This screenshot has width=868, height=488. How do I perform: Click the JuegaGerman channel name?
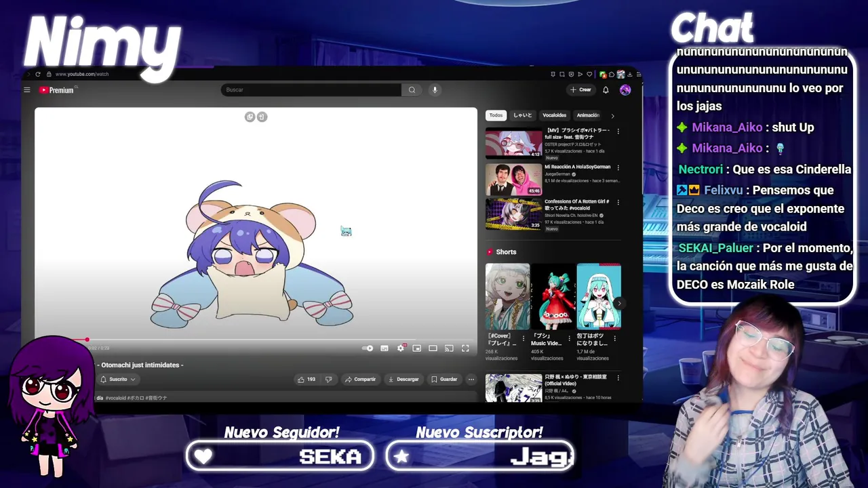558,174
